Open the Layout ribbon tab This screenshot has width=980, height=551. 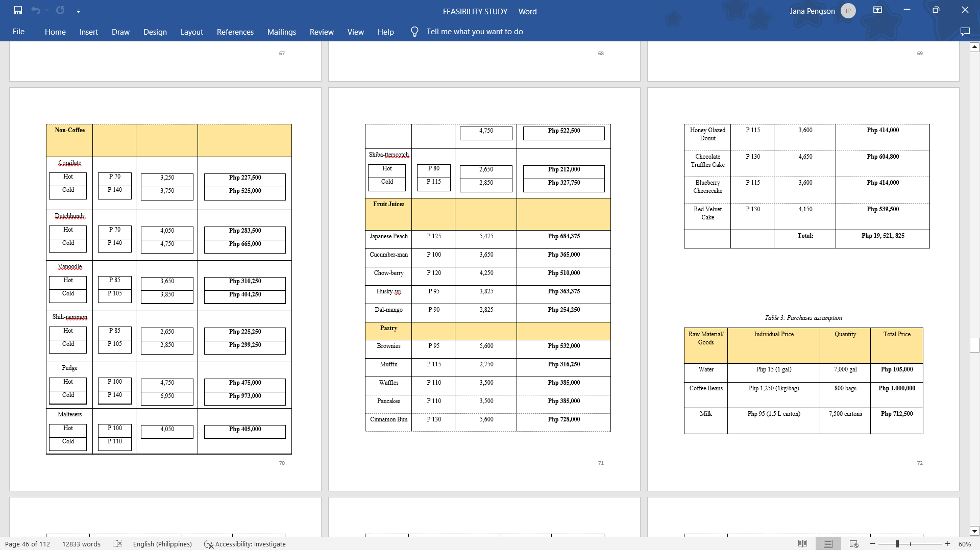point(191,32)
